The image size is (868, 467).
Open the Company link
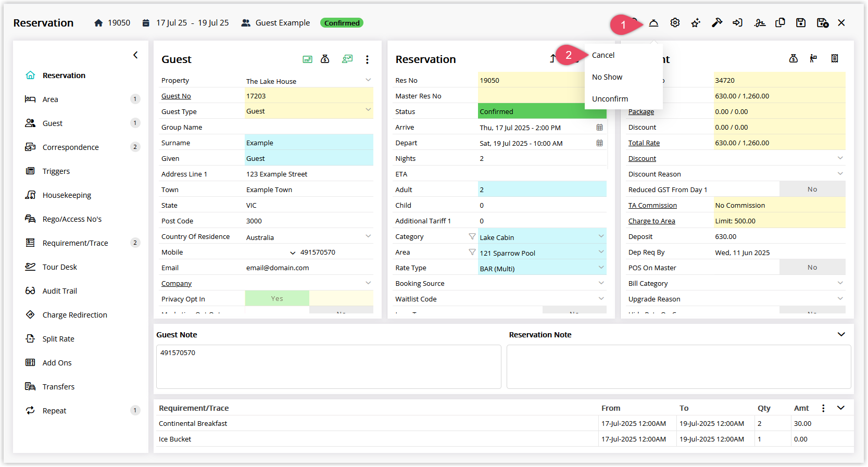(x=177, y=283)
